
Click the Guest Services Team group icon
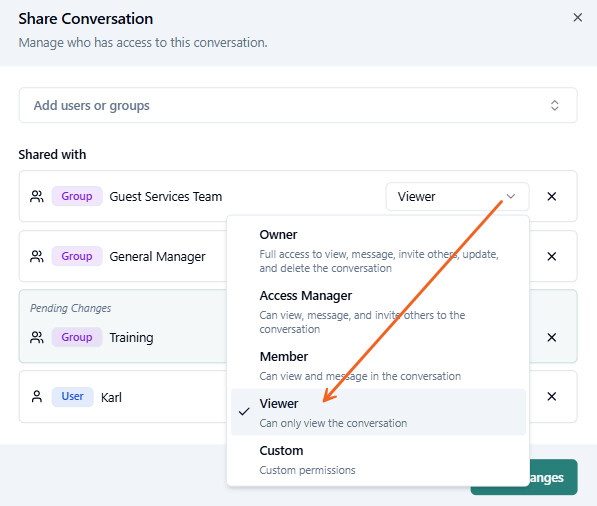tap(37, 196)
